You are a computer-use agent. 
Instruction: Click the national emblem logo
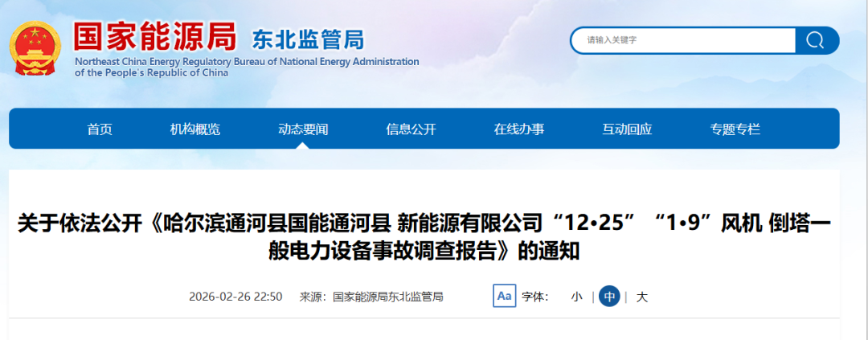coord(36,48)
